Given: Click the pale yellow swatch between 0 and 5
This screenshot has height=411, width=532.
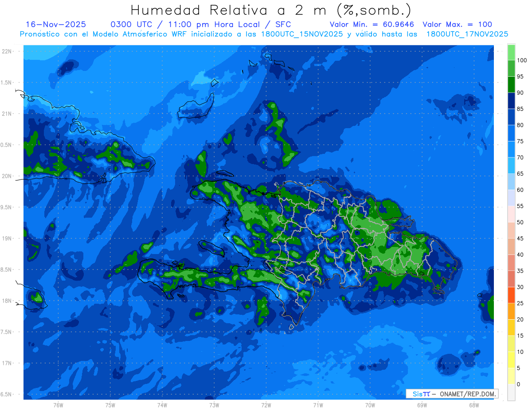Looking at the screenshot, I should [511, 376].
